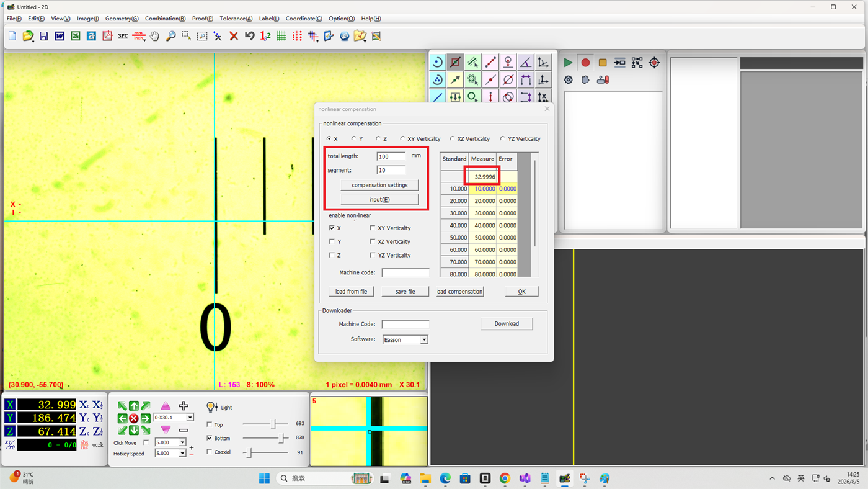Click the Save floppy disk toolbar icon
The image size is (868, 489).
tap(43, 36)
